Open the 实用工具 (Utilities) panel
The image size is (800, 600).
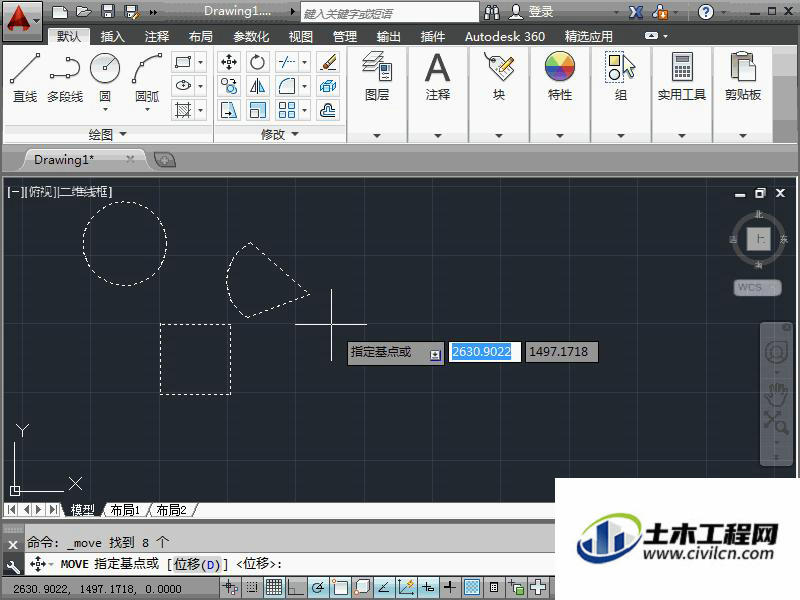682,77
